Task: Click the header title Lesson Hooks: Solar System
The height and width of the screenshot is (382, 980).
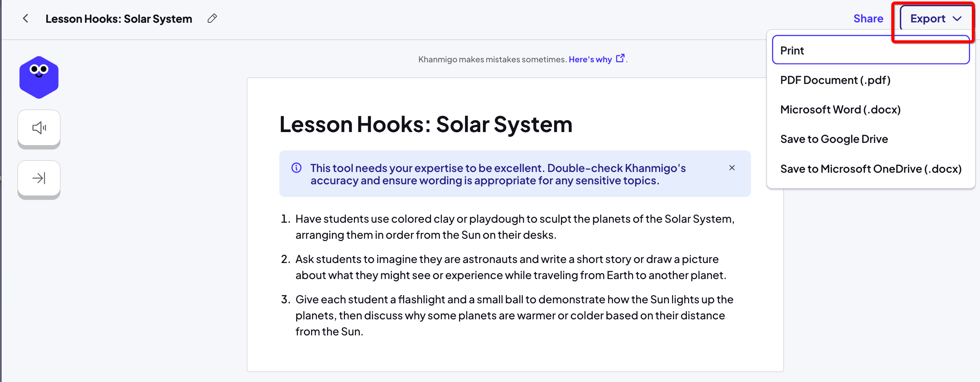Action: (x=119, y=19)
